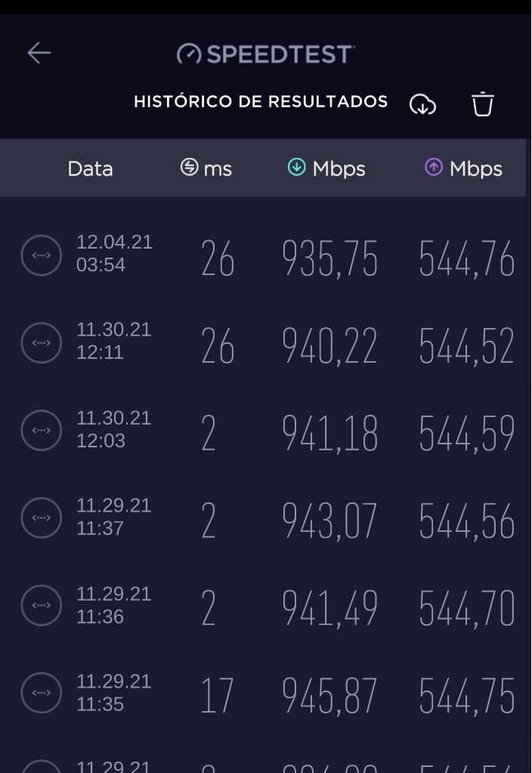This screenshot has width=532, height=773.
Task: Click connection icon for 12.04.21 03:54 result
Action: [42, 255]
